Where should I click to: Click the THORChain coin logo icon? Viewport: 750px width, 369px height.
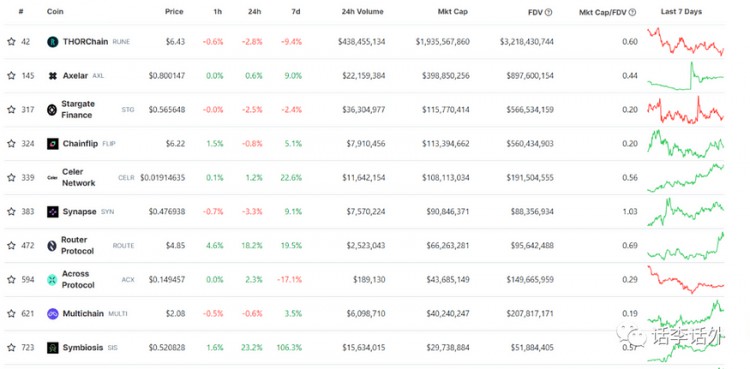53,42
